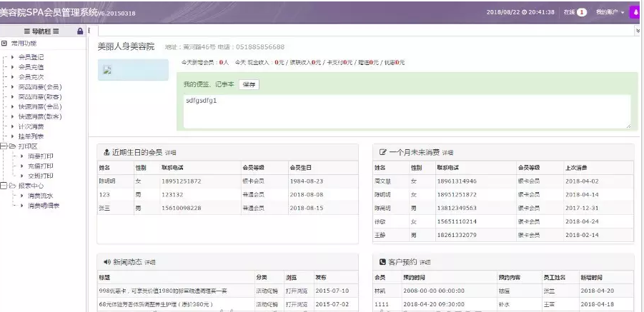The height and width of the screenshot is (312, 644).
Task: Click the speaker icon beside 新闻动态
Action: pyautogui.click(x=106, y=262)
